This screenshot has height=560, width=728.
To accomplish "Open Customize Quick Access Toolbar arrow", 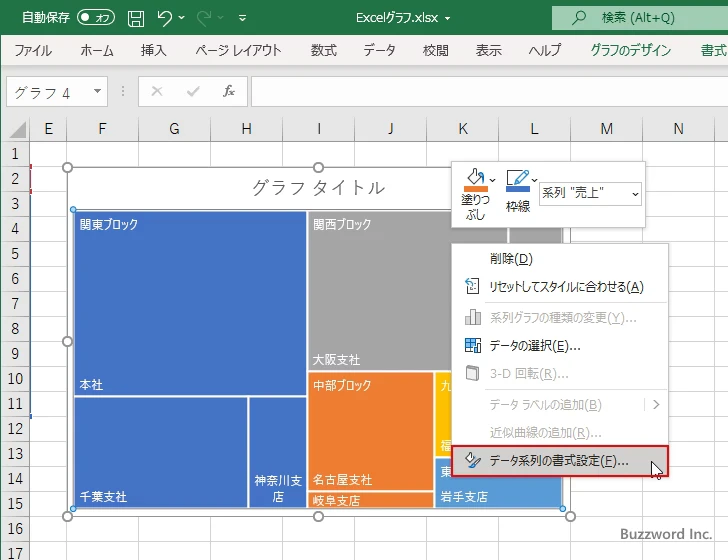I will 242,18.
